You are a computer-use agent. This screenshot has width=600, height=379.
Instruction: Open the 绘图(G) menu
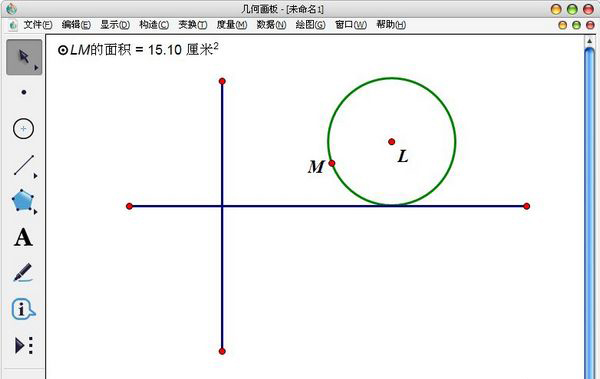pos(310,25)
